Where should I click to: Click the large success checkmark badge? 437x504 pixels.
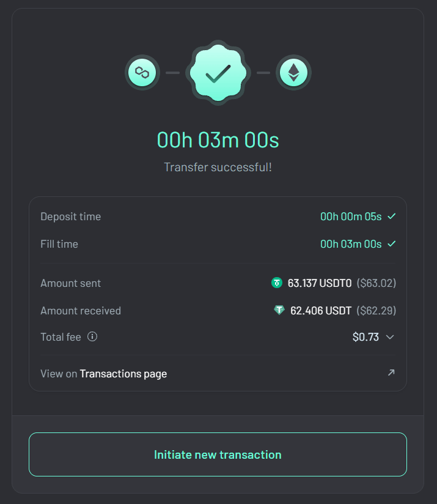point(218,73)
